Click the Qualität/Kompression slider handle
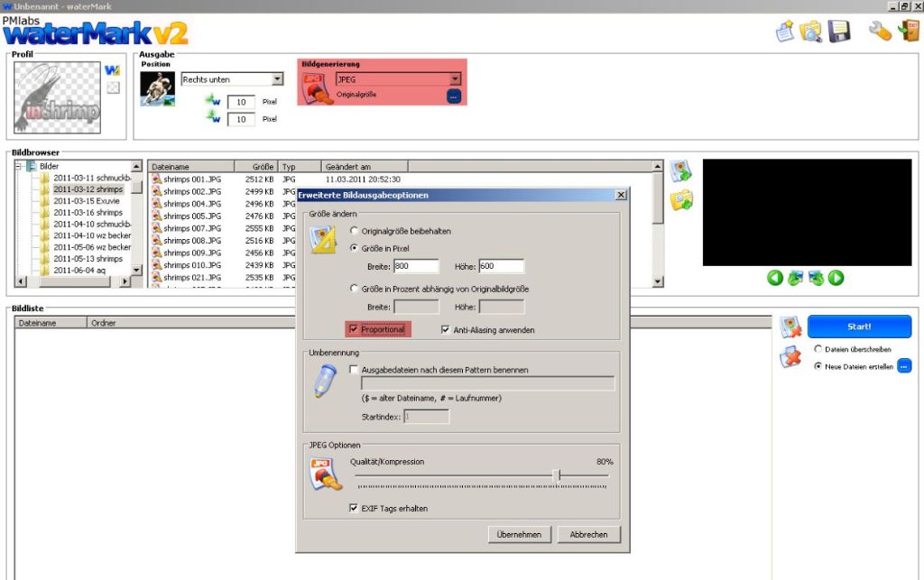 click(x=558, y=475)
